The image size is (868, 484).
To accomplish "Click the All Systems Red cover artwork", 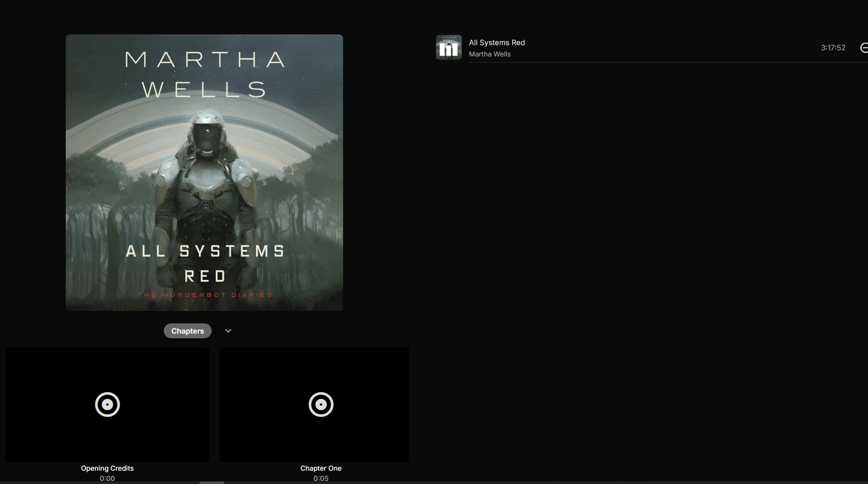I will click(x=204, y=172).
